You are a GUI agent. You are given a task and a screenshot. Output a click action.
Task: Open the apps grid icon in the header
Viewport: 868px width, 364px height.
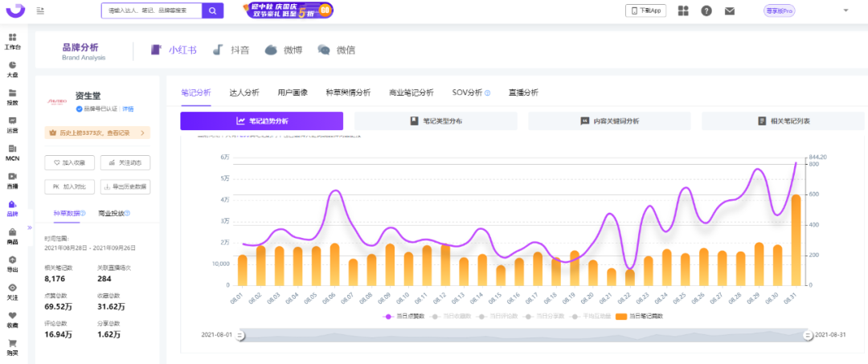(x=683, y=10)
